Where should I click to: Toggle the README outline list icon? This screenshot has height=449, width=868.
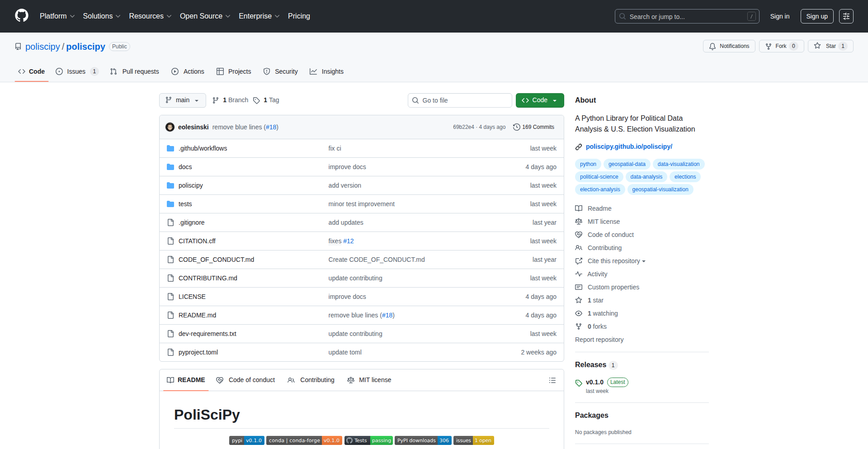[x=552, y=380]
